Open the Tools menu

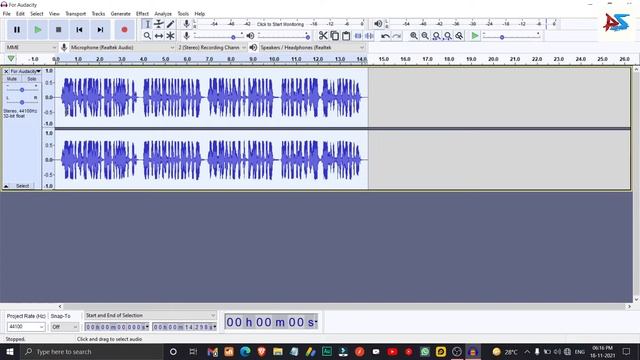(183, 14)
